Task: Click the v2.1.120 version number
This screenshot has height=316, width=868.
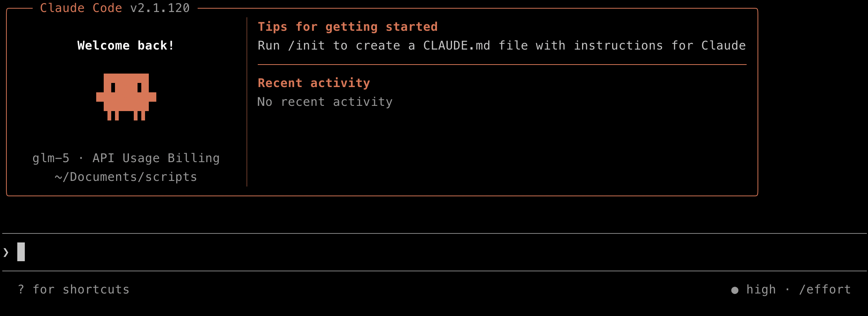Action: (160, 8)
